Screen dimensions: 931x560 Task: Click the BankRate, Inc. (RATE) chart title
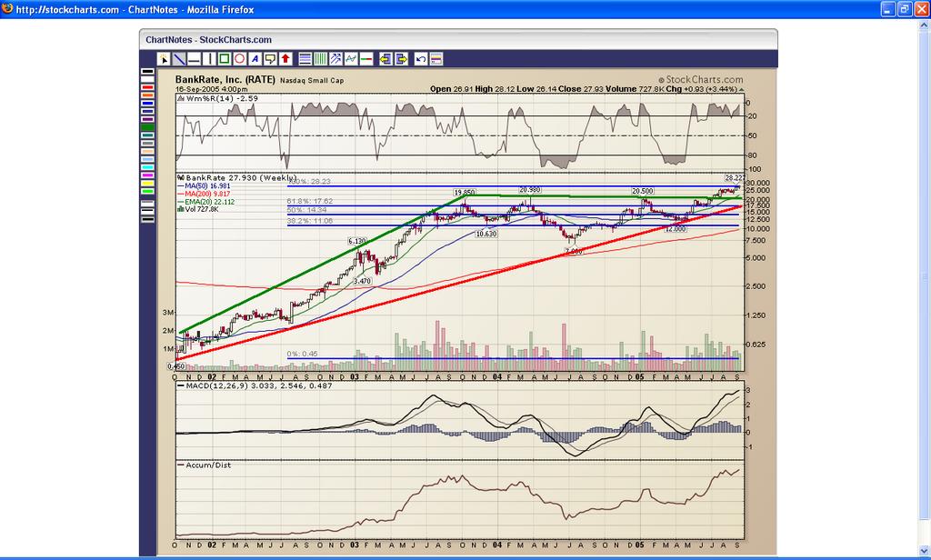tap(225, 80)
